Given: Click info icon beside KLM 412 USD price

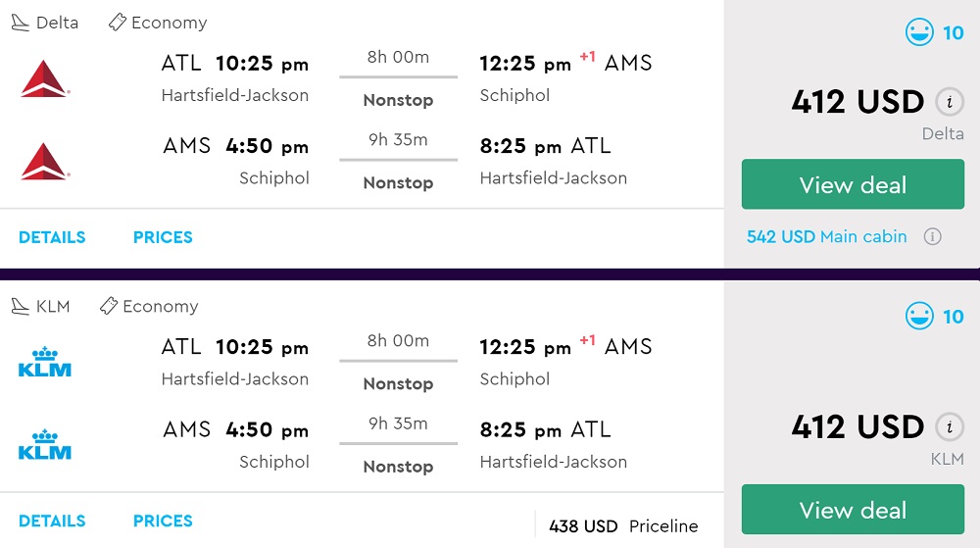Looking at the screenshot, I should tap(948, 426).
